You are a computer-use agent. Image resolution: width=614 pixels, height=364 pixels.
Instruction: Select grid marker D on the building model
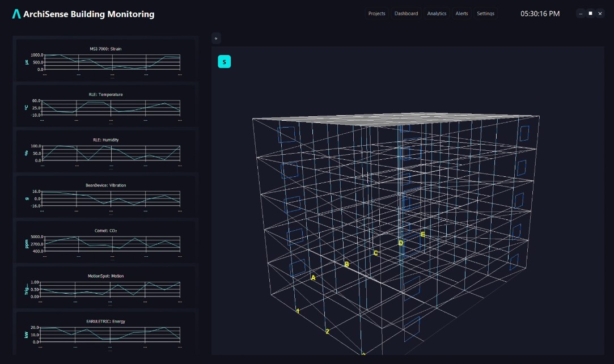[x=400, y=243]
